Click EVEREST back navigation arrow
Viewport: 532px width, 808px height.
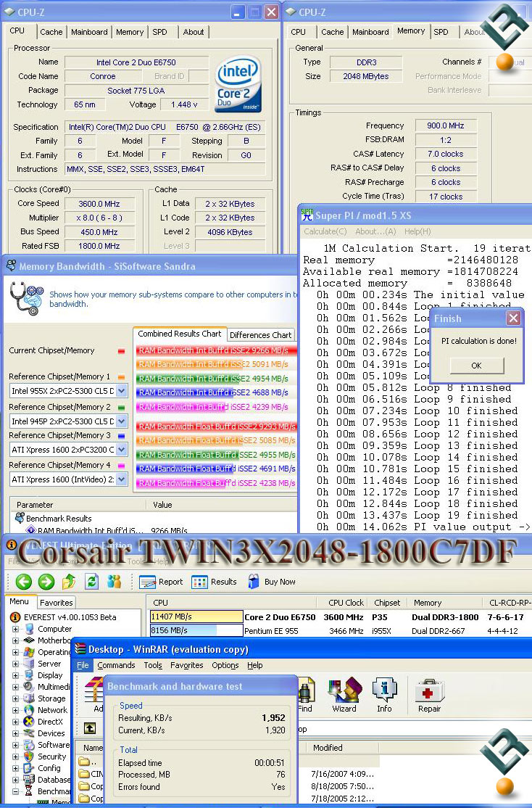coord(24,582)
